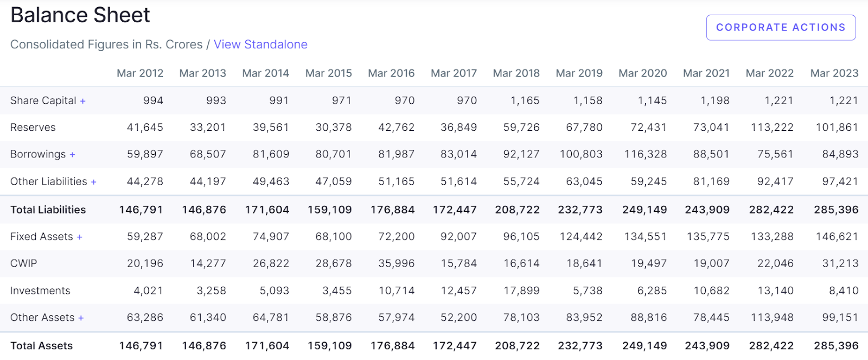Screen dimensions: 868x360
Task: Select the Mar 2014 column header
Action: pos(265,73)
